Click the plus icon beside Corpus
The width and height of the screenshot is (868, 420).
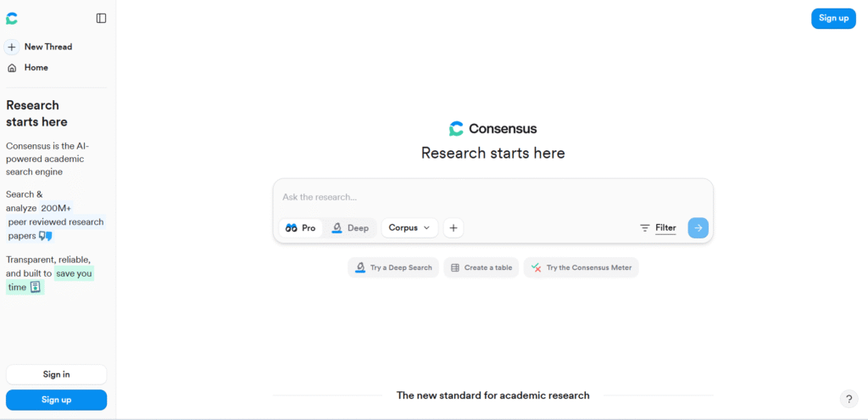453,228
